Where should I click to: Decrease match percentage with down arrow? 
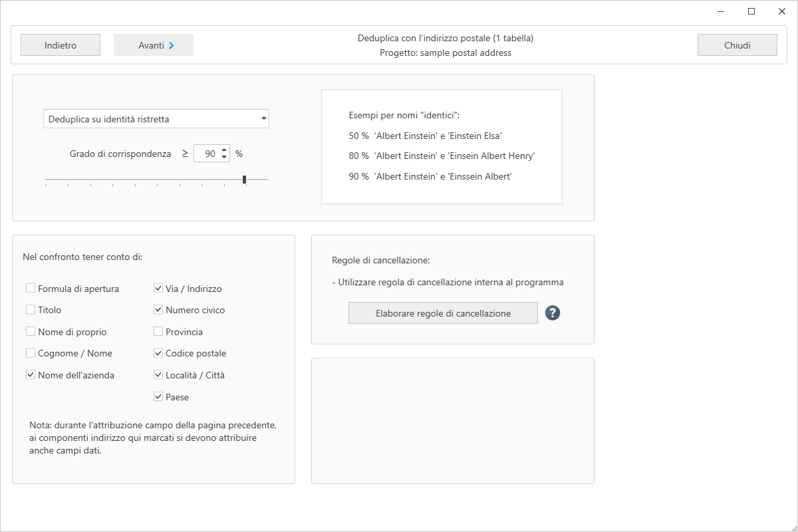tap(224, 158)
